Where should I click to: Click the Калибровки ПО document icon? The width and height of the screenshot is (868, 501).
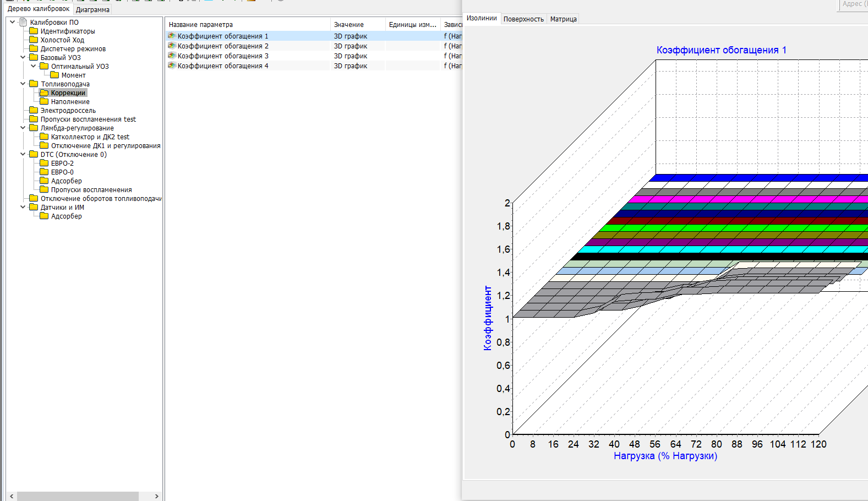click(x=23, y=22)
